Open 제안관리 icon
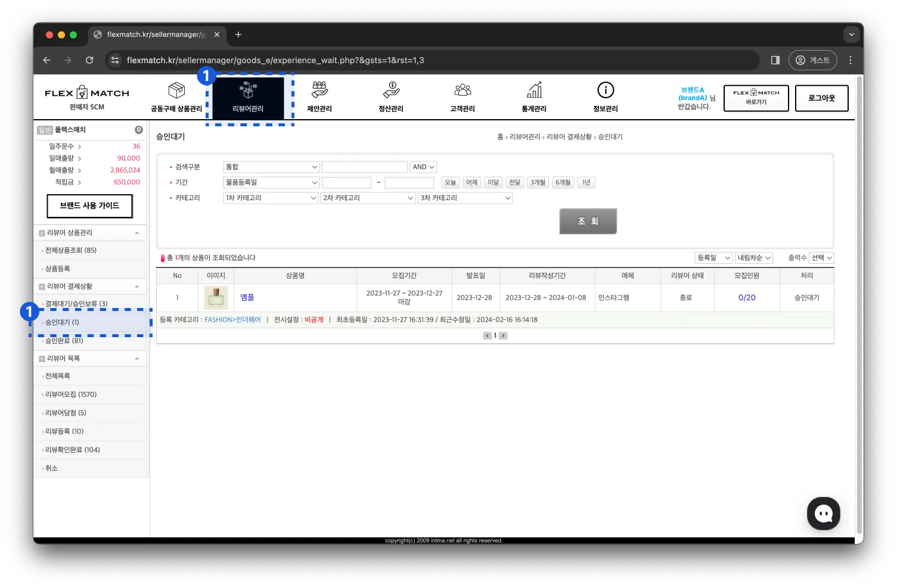 pos(319,90)
